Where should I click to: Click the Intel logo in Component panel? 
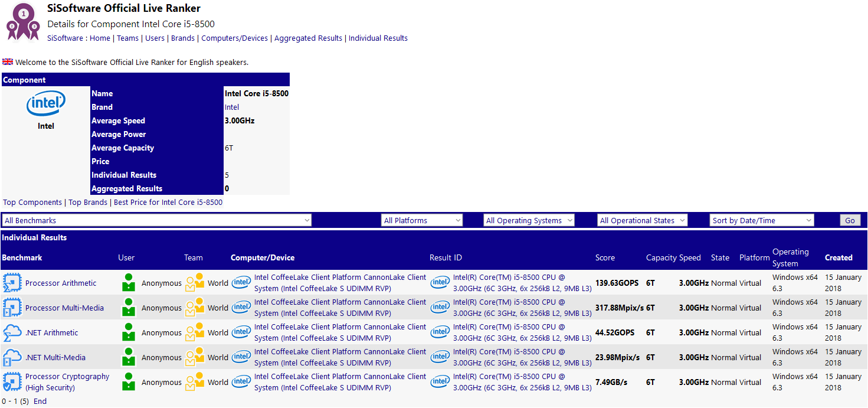click(46, 104)
